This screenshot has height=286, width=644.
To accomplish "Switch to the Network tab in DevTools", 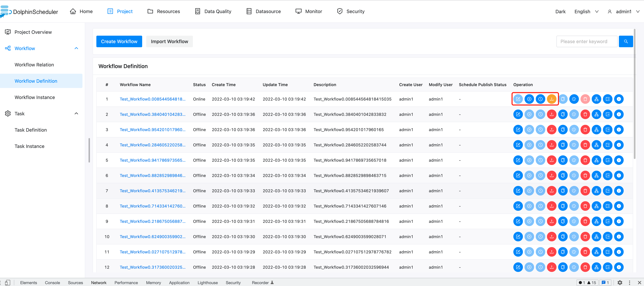I will tap(99, 282).
